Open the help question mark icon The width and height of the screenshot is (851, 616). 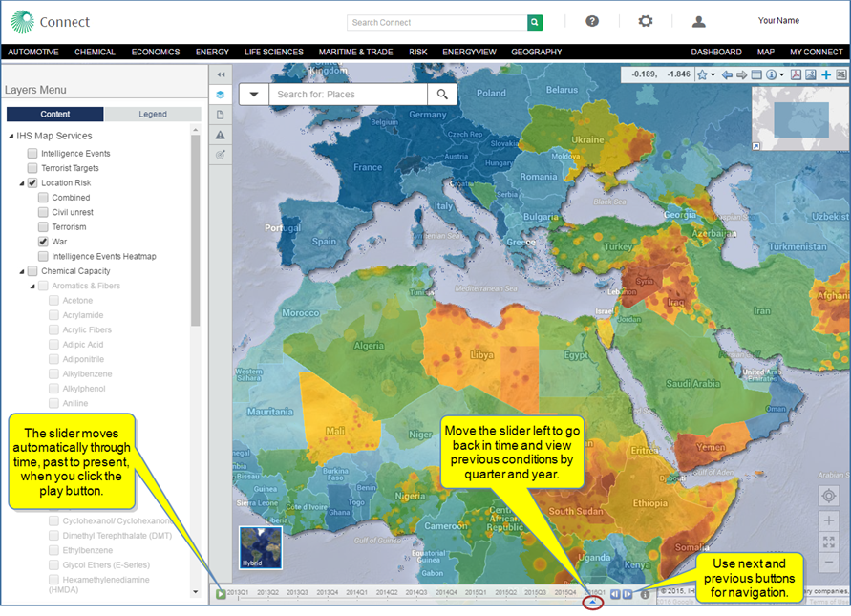click(592, 21)
